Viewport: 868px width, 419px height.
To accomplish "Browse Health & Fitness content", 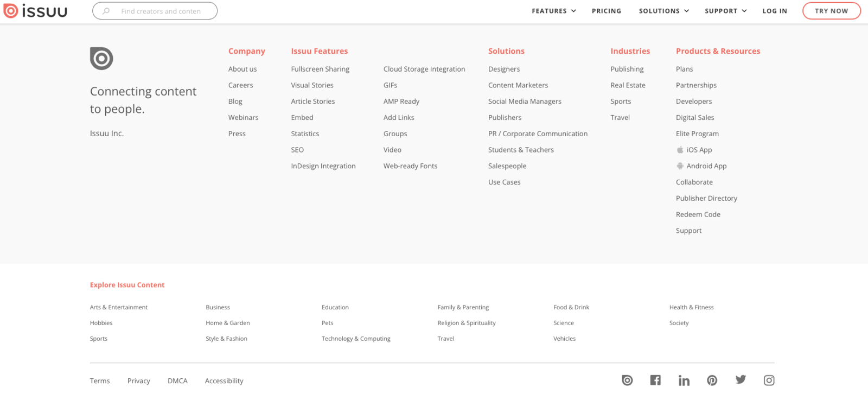I will click(692, 307).
